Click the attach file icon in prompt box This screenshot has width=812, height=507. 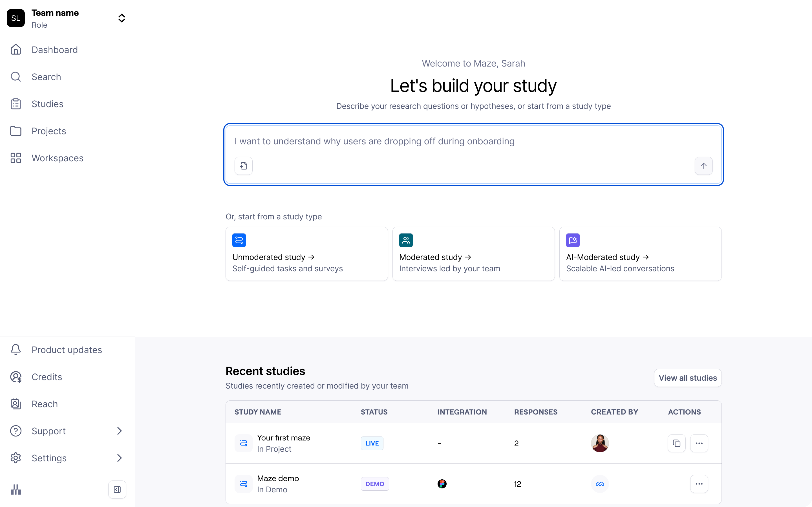tap(244, 166)
